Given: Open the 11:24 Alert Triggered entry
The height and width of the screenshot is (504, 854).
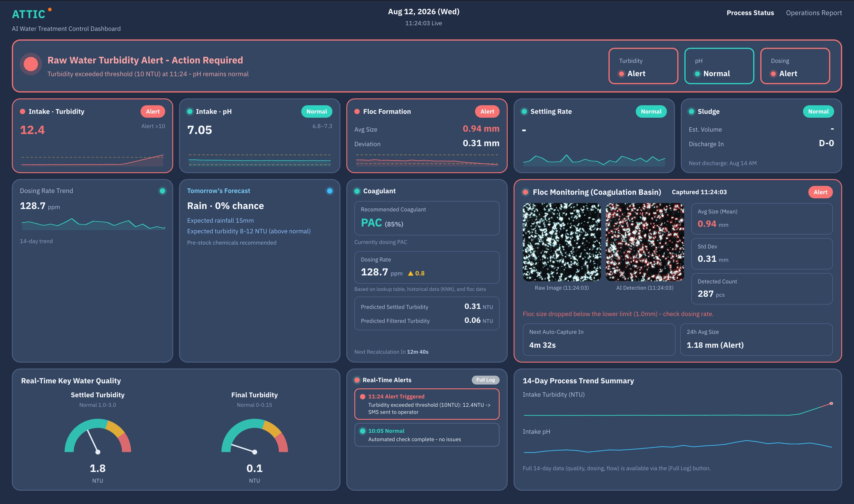Looking at the screenshot, I should click(427, 404).
